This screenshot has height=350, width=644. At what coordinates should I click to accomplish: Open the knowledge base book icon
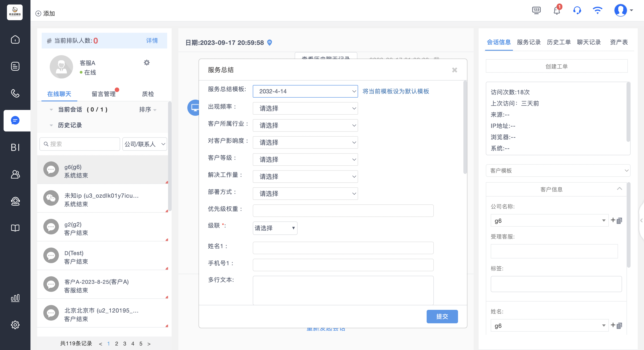pyautogui.click(x=15, y=228)
